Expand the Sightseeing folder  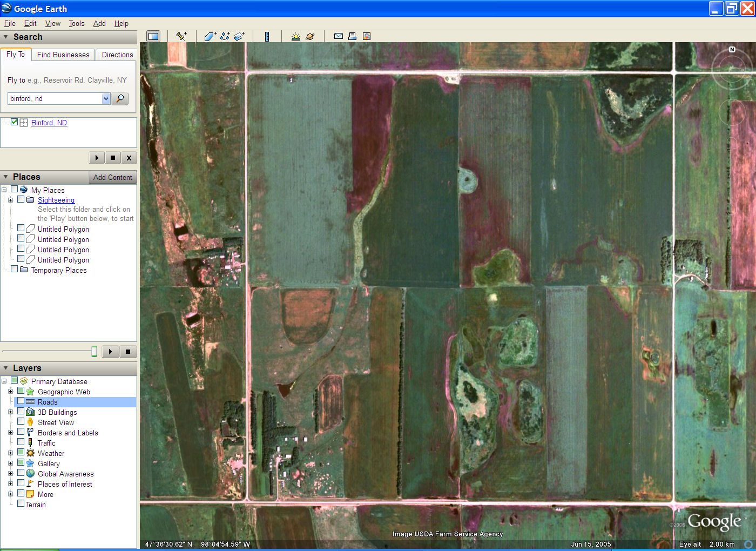click(10, 200)
